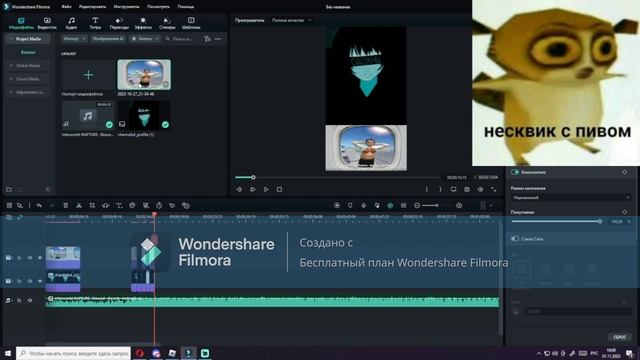The image size is (640, 360).
Task: Open the Аудио tab with the music note icon
Action: (x=71, y=23)
